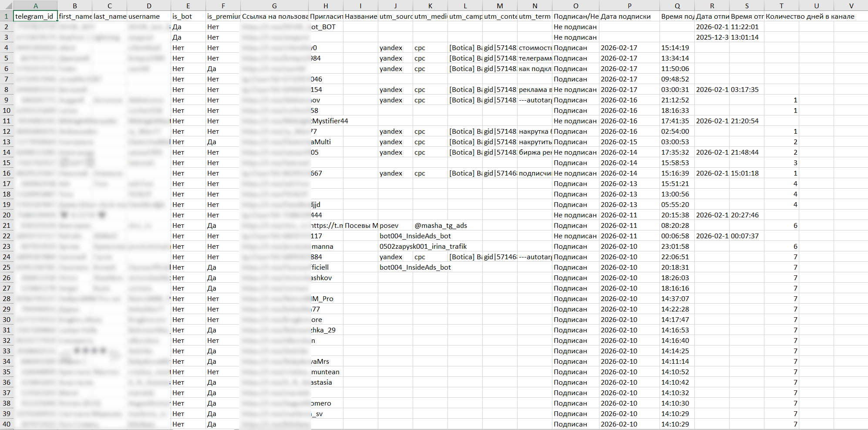The image size is (868, 430).
Task: Click the @masha_tg_ads cell
Action: pos(441,225)
